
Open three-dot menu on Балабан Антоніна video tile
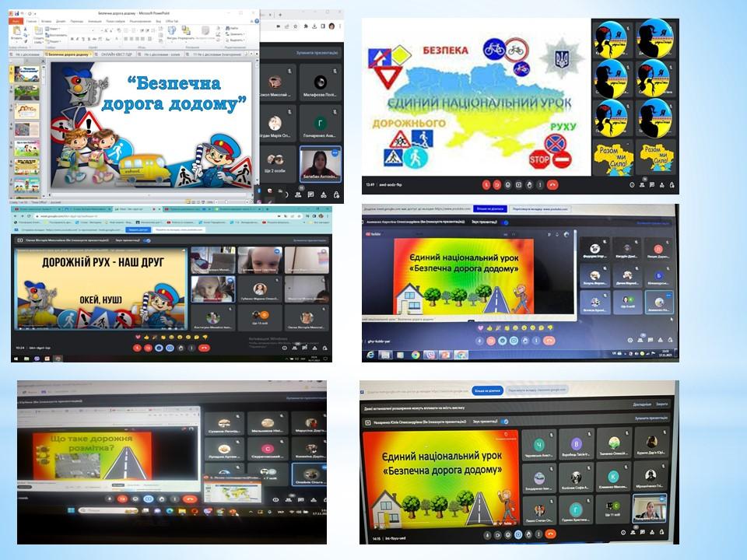[335, 153]
